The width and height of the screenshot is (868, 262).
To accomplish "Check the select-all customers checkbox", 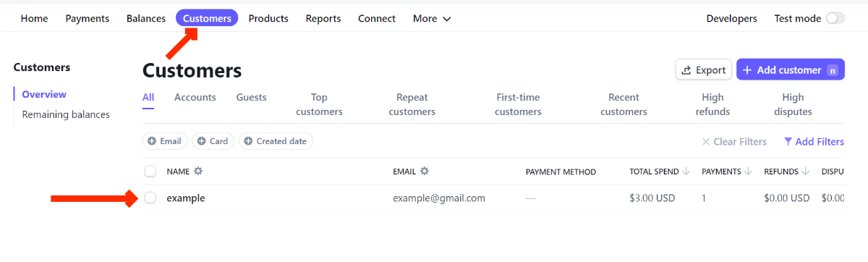I will (x=150, y=172).
